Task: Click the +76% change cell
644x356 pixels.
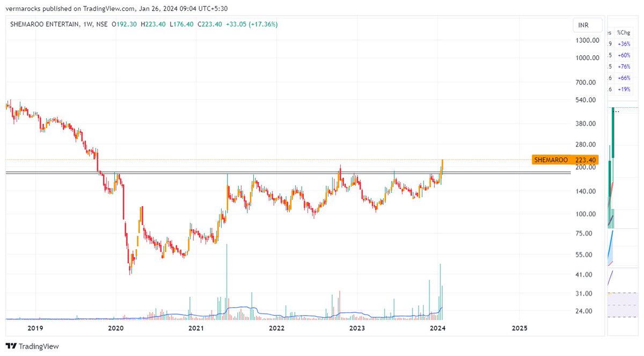Action: [624, 67]
